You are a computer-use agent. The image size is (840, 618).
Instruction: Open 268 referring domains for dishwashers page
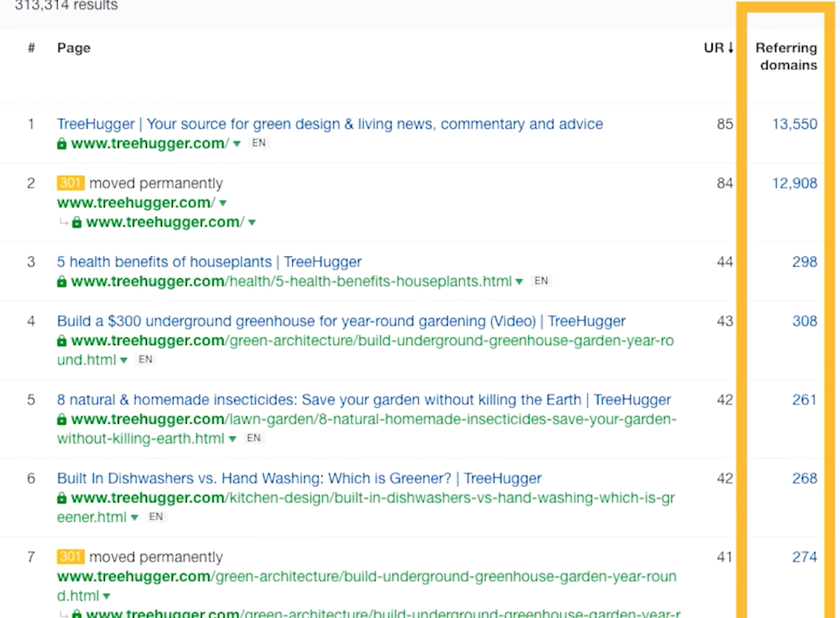pos(805,478)
